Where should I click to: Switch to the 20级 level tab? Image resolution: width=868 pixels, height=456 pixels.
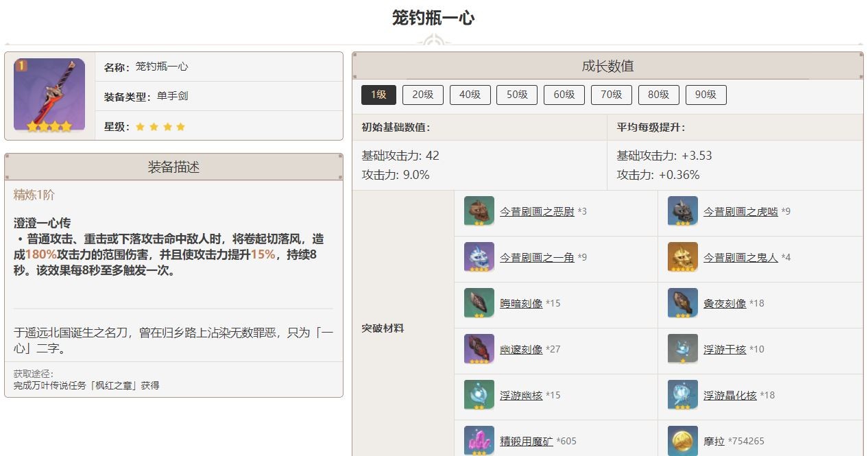pyautogui.click(x=423, y=95)
